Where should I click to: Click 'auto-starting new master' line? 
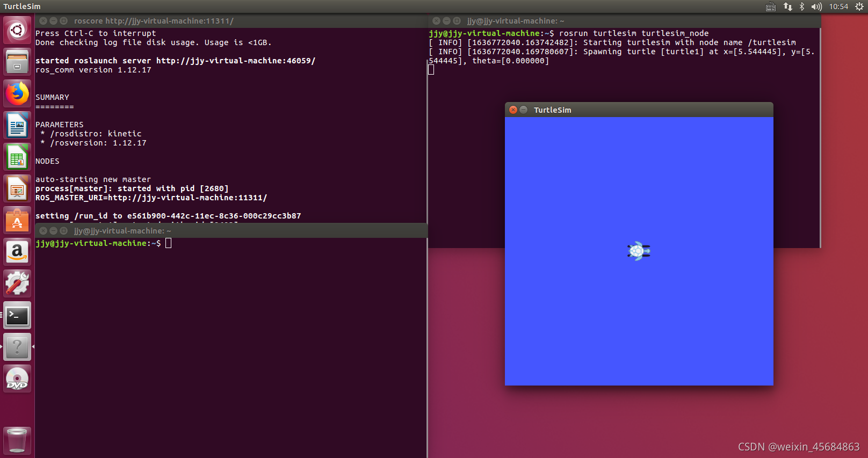coord(93,179)
